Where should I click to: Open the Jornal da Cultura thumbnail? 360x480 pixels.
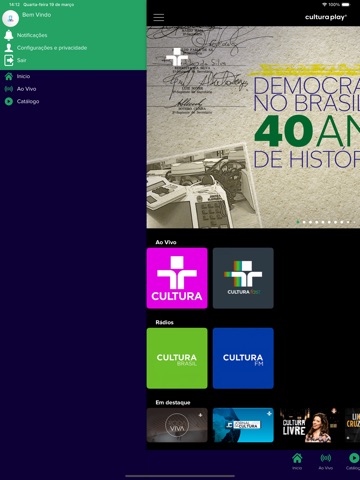243,425
